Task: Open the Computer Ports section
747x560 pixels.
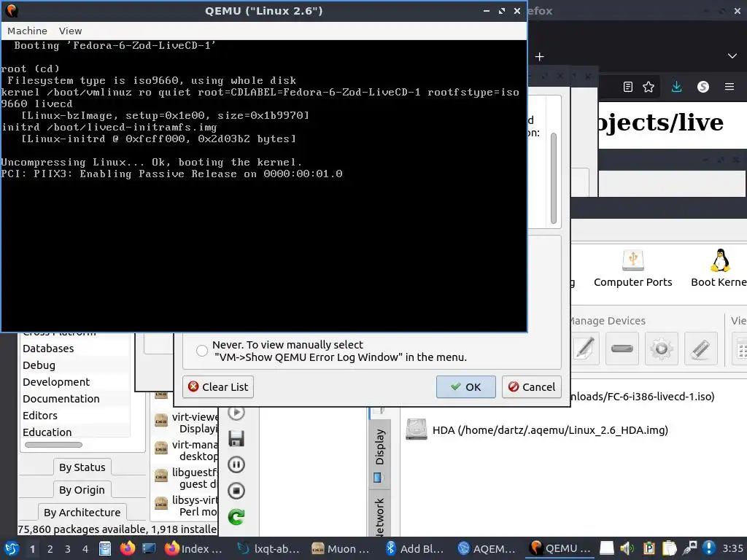Action: coord(632,268)
